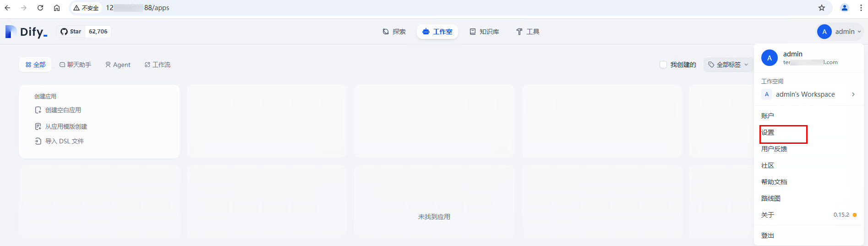Open 账户 from the user menu

coord(808,116)
